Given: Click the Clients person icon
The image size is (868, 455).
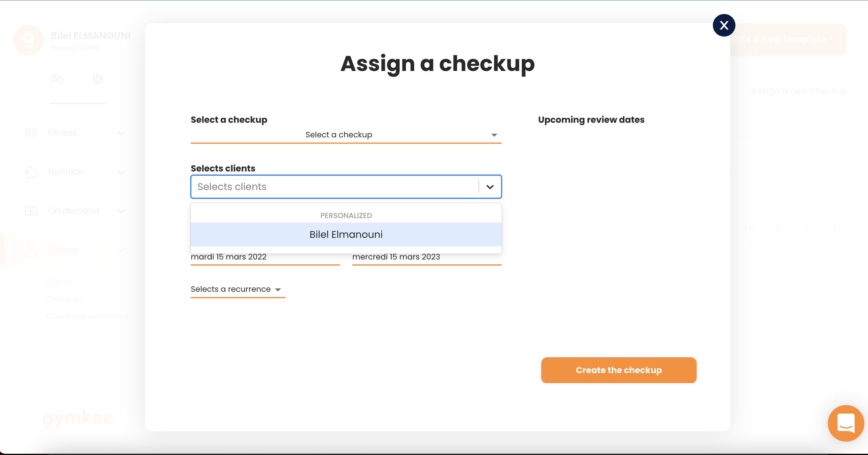Looking at the screenshot, I should [x=31, y=249].
